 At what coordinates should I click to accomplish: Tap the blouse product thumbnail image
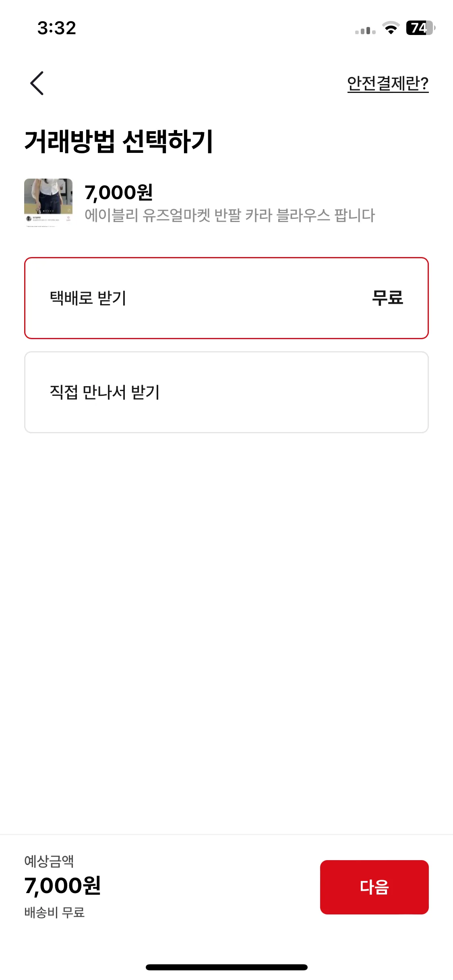48,203
